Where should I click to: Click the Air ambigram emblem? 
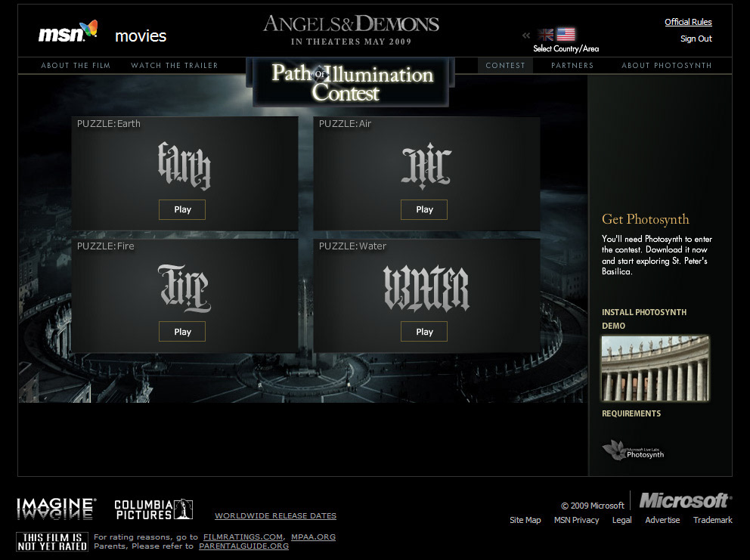426,166
